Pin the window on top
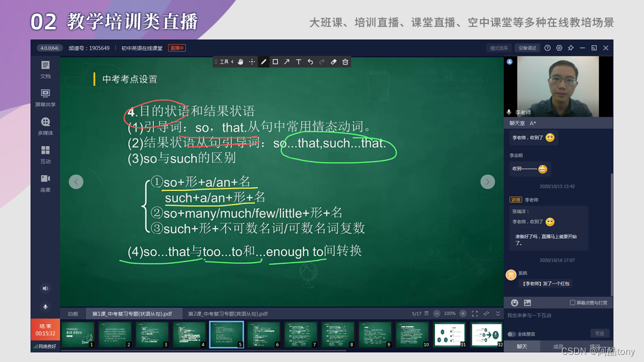Viewport: 644px width, 362px height. click(570, 48)
